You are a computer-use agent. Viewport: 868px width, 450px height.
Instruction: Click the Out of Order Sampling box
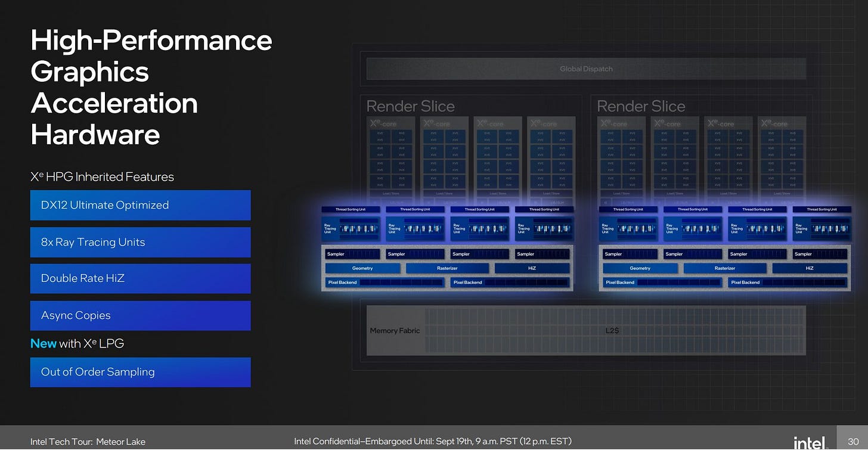pos(141,372)
